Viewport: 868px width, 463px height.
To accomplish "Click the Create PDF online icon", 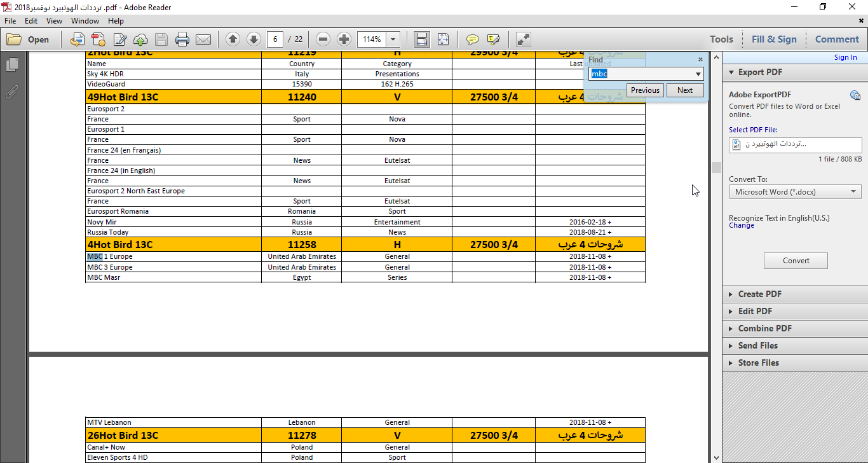I will click(x=98, y=39).
